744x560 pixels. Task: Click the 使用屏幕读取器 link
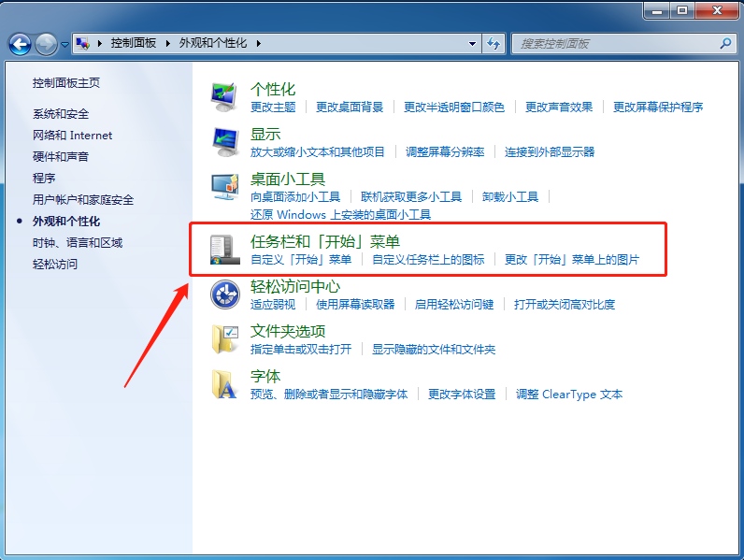click(x=355, y=305)
